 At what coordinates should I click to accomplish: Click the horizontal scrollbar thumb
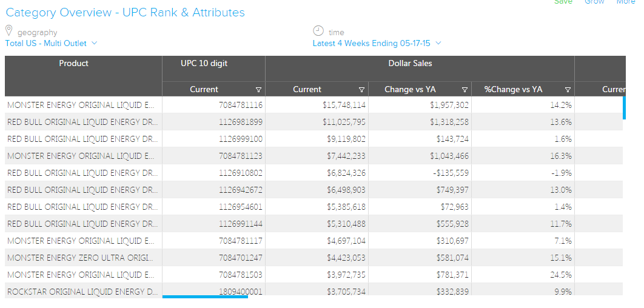click(x=205, y=297)
